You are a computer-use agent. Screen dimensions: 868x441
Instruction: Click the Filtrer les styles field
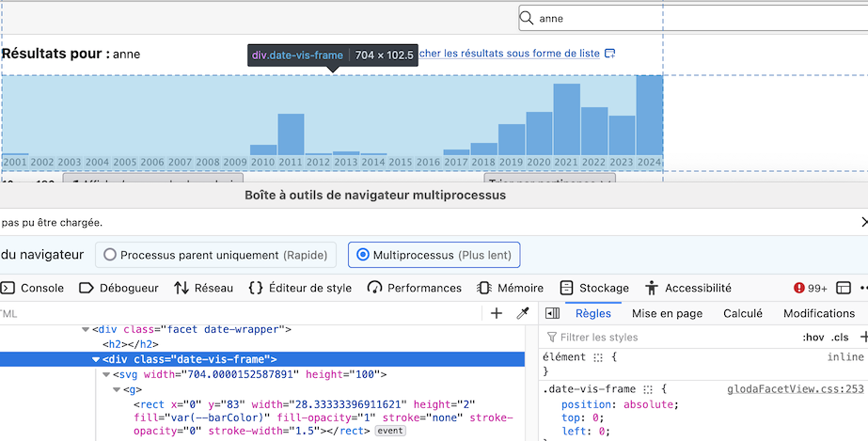coord(658,337)
